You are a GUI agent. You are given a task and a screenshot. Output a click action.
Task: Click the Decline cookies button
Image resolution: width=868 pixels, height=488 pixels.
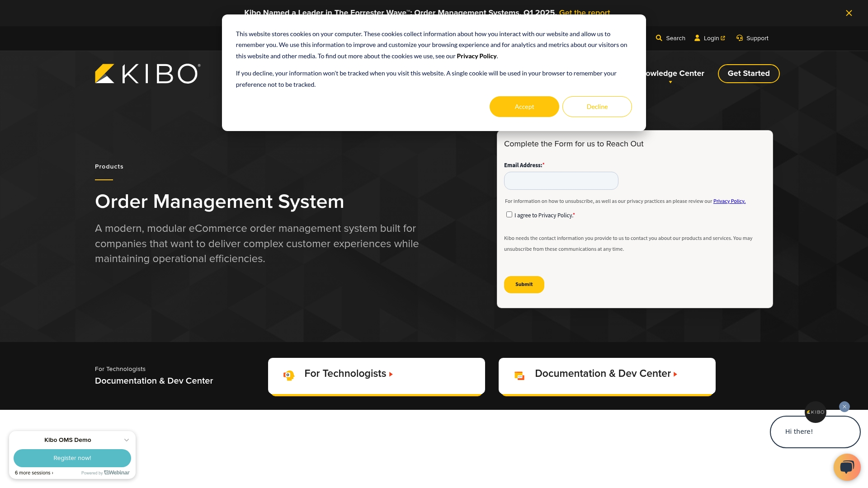pos(597,107)
